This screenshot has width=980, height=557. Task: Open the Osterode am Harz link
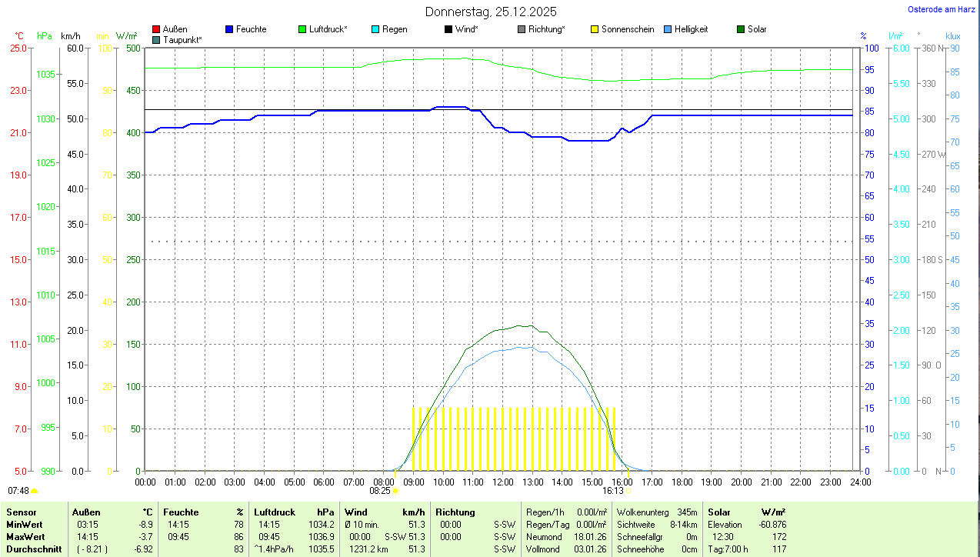pyautogui.click(x=942, y=9)
